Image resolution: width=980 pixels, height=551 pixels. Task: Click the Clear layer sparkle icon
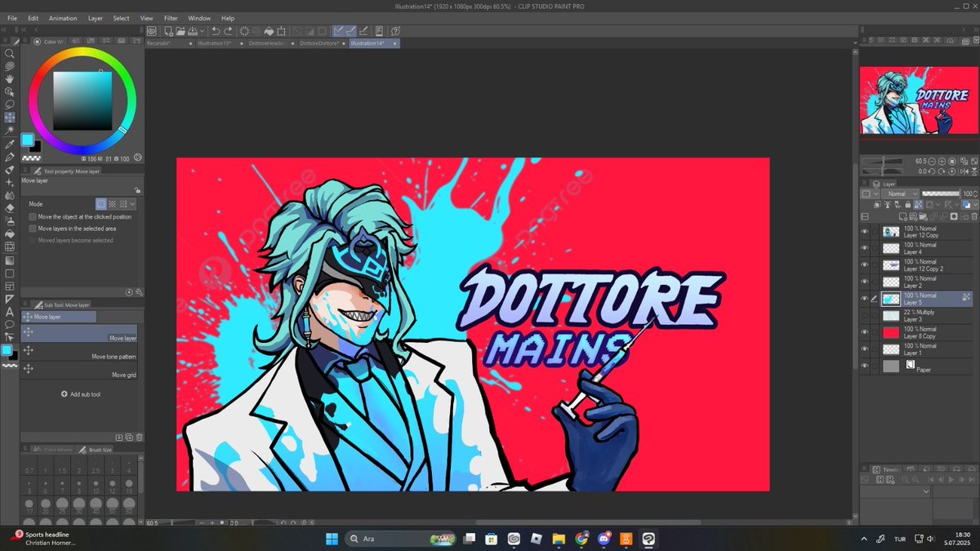click(244, 31)
